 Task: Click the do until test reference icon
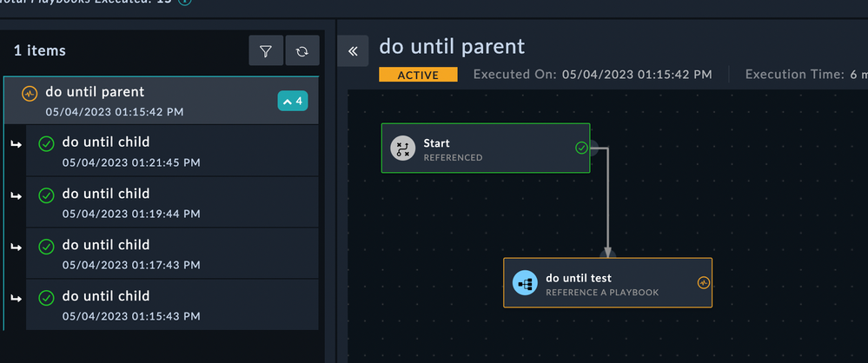tap(525, 283)
